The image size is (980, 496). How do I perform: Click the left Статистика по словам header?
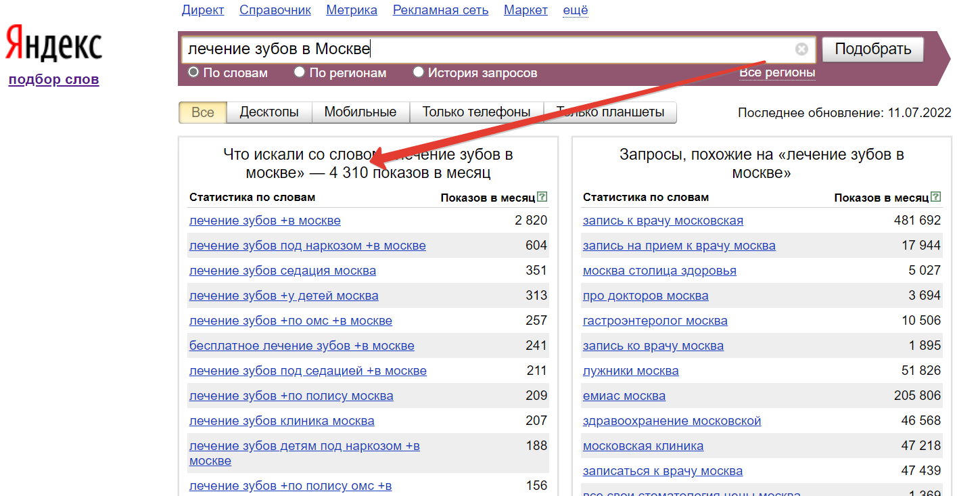[252, 197]
